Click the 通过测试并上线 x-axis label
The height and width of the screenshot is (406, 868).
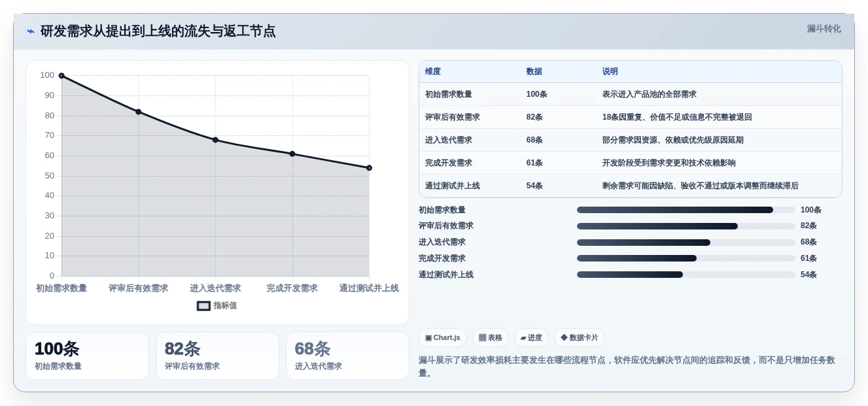(x=369, y=288)
